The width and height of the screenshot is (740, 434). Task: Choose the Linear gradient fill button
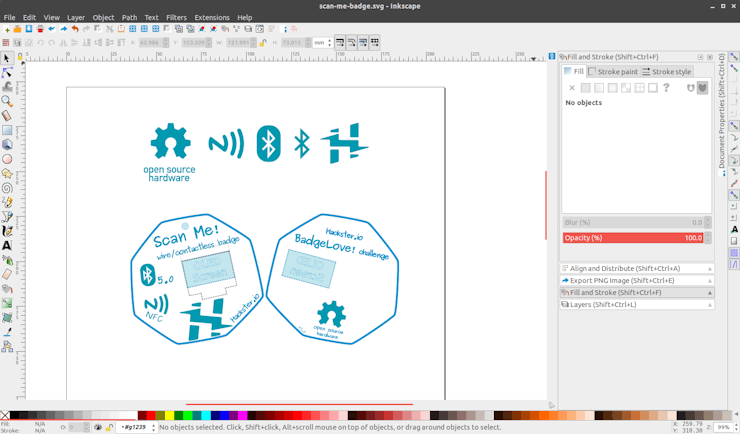(599, 88)
